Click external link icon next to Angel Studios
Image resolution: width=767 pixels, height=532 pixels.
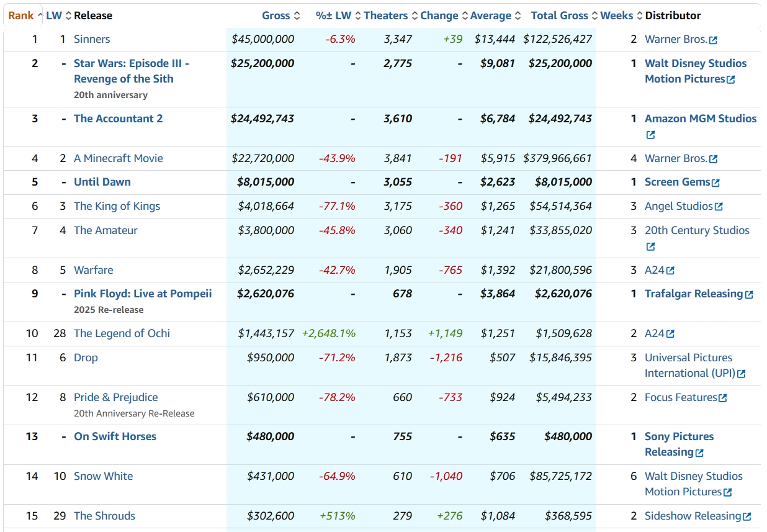pos(719,207)
